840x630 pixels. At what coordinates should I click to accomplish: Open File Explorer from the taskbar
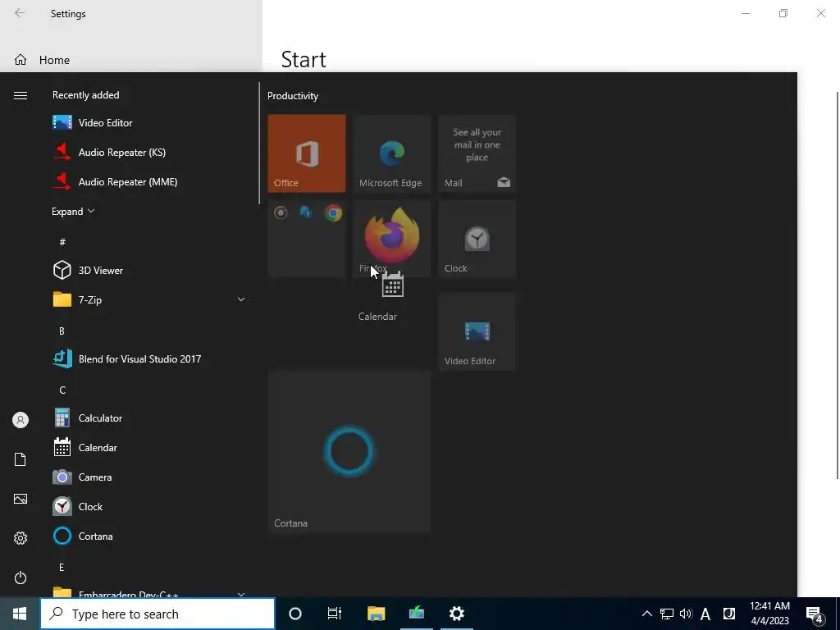point(376,614)
